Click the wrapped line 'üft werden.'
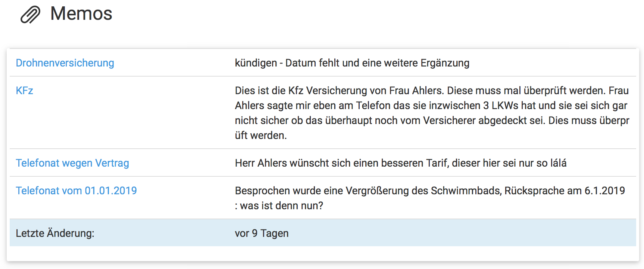The height and width of the screenshot is (269, 644). click(x=261, y=136)
